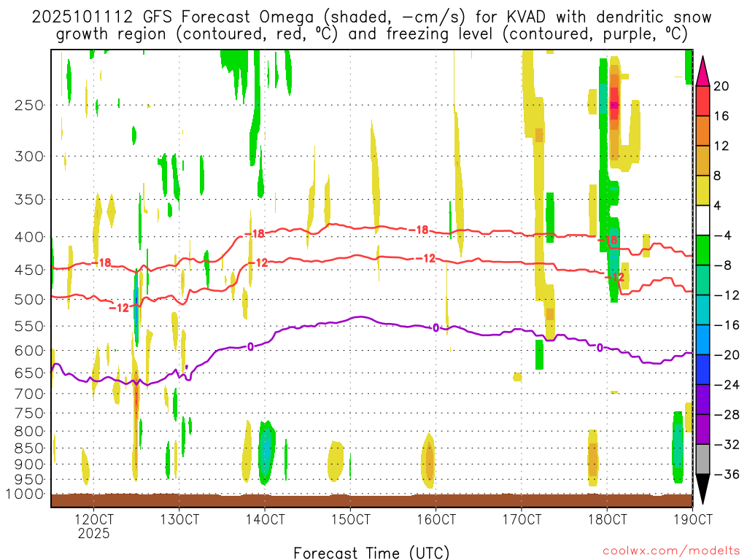Click the 400 pressure level label
This screenshot has height=560, width=747.
pos(29,237)
